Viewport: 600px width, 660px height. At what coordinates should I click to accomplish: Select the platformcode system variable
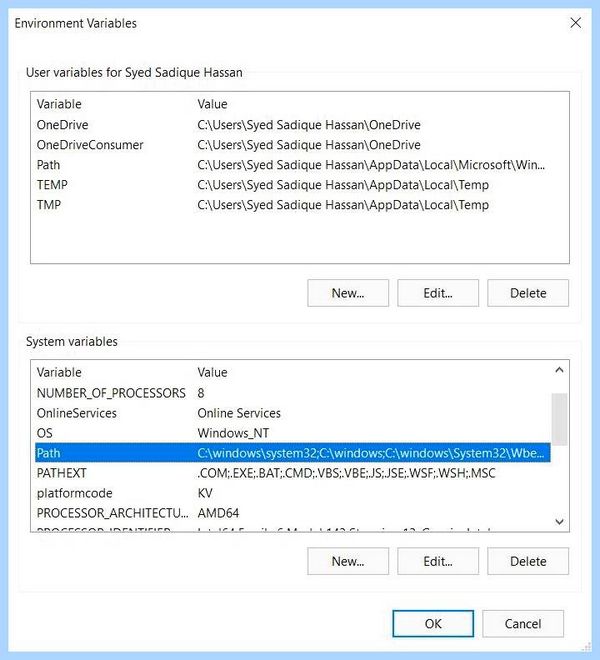click(x=292, y=493)
